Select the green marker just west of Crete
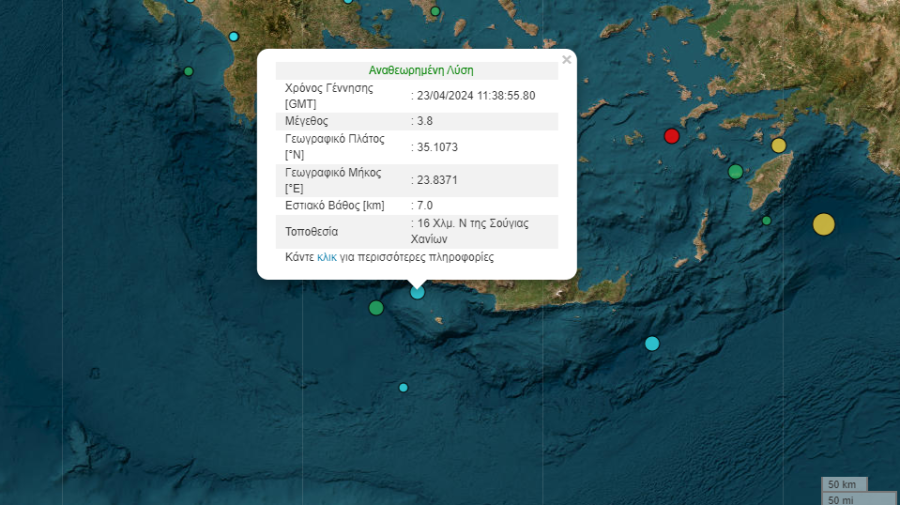 tap(376, 308)
